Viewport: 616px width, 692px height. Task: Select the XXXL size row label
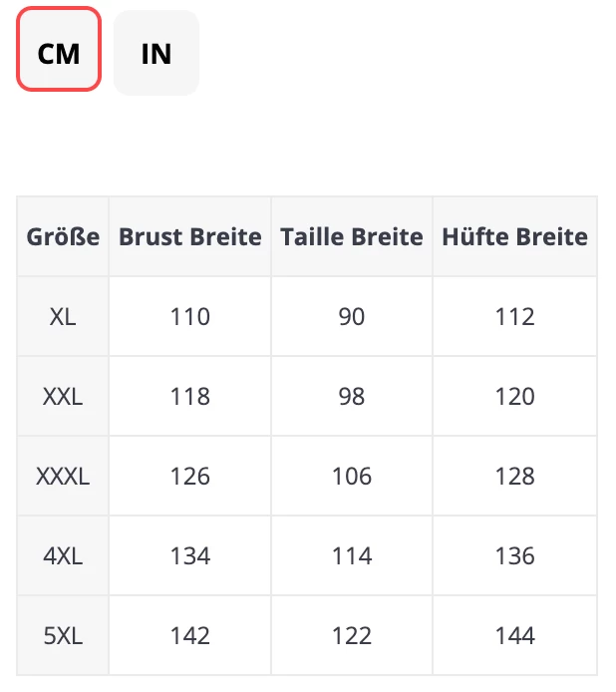63,477
